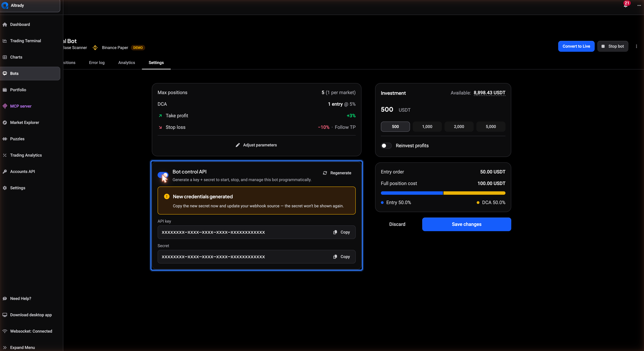Click the yellow DCA portion of cost bar
644x351 pixels.
click(x=474, y=193)
